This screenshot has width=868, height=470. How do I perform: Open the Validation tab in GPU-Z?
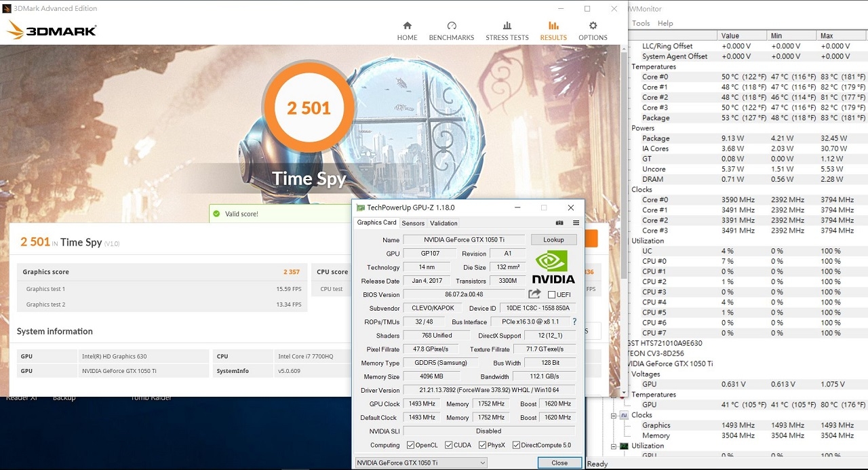[443, 223]
